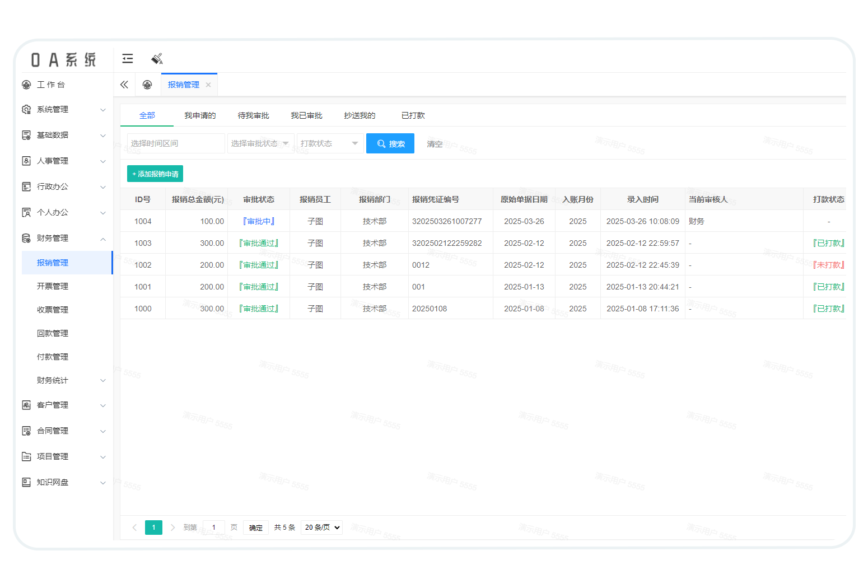Open the 选择审批状态 dropdown

point(260,143)
